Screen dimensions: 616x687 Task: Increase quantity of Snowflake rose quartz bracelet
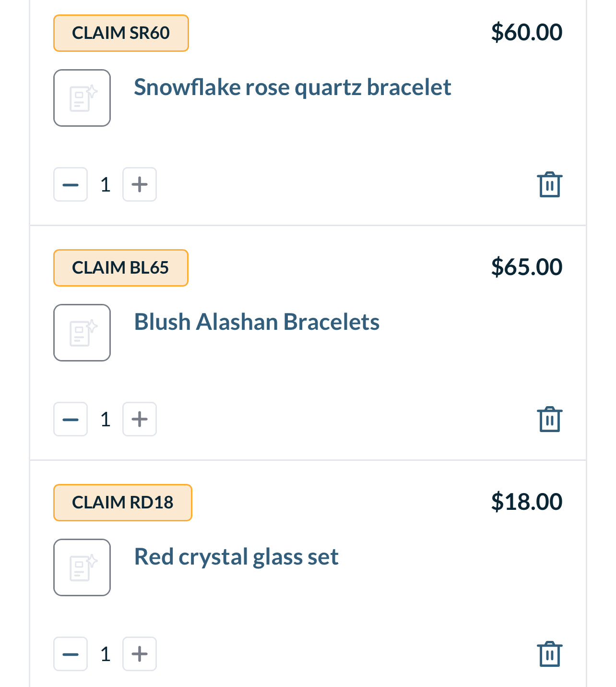pos(140,184)
